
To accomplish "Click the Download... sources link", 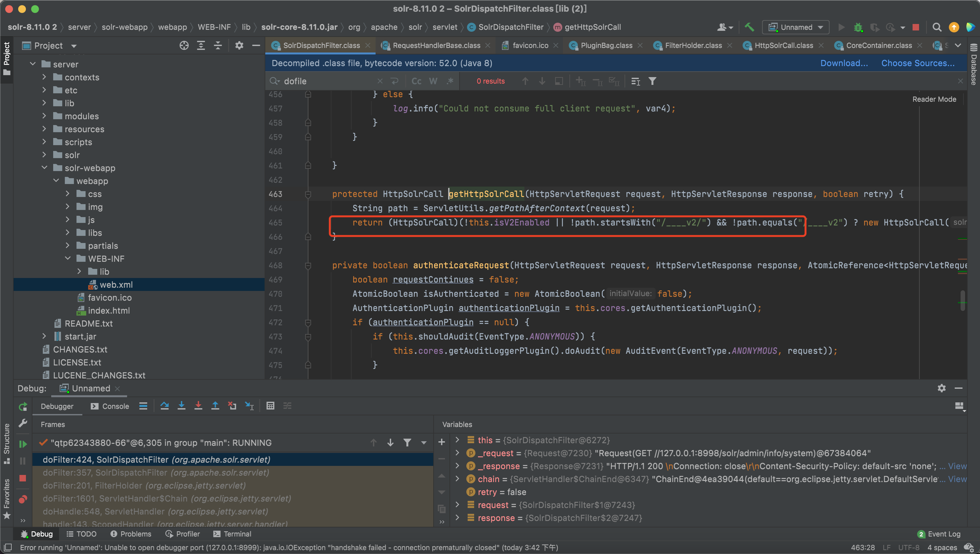I will coord(844,63).
